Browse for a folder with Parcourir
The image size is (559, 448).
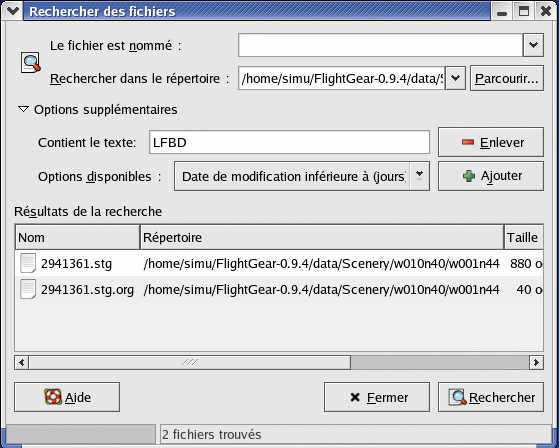(507, 78)
